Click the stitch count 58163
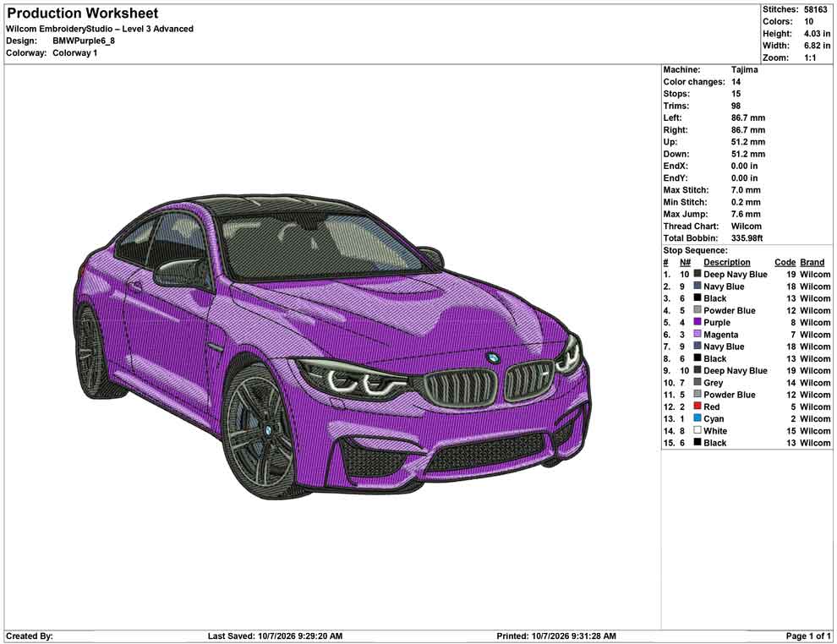 [816, 9]
